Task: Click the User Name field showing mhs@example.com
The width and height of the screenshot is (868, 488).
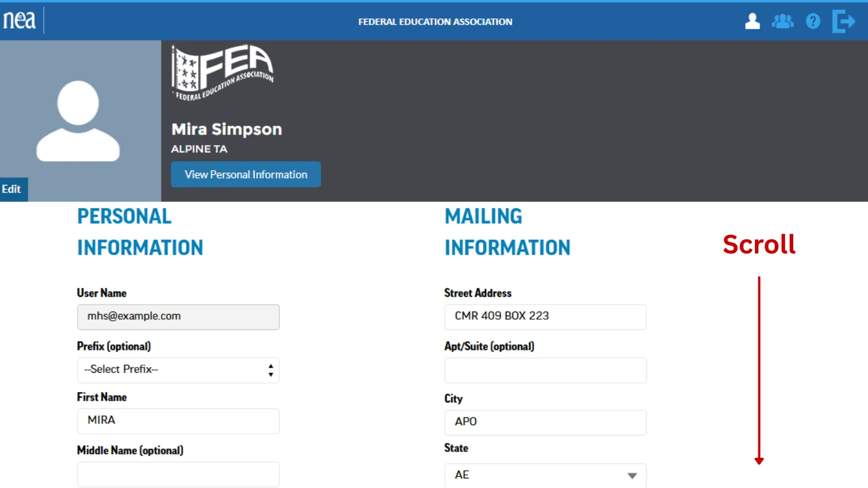Action: (x=178, y=317)
